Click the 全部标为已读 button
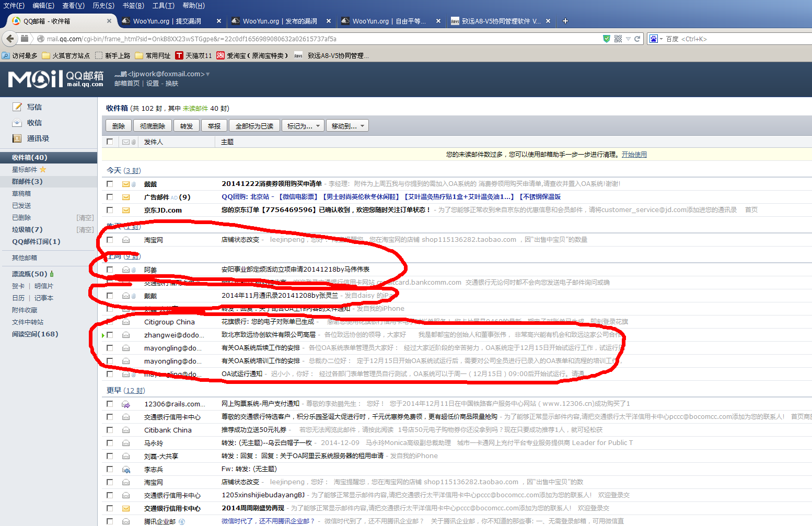The image size is (812, 526). (x=254, y=126)
